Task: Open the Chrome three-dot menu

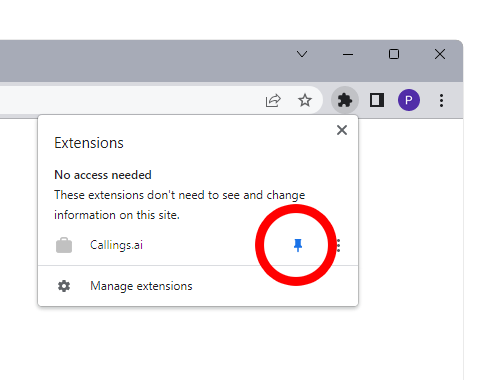Action: 441,100
